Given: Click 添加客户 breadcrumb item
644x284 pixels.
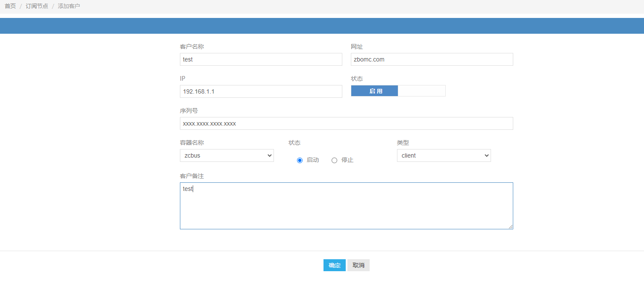Looking at the screenshot, I should (x=69, y=6).
